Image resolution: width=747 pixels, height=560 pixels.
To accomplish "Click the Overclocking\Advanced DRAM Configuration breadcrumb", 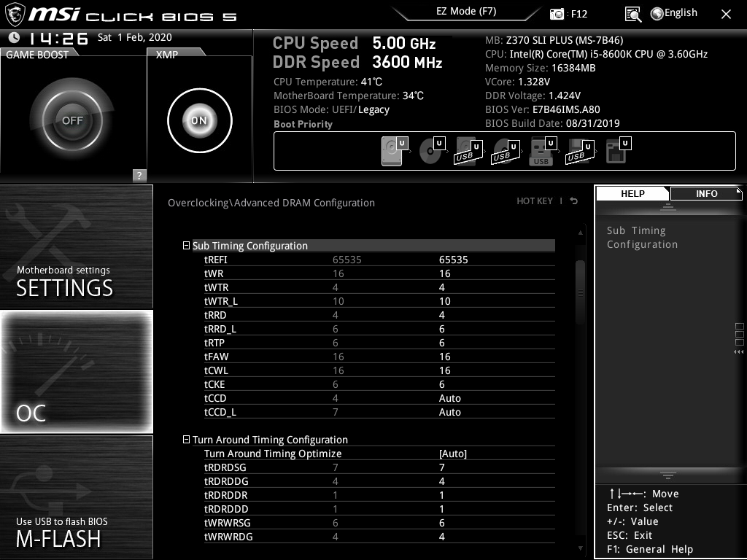I will [x=271, y=203].
